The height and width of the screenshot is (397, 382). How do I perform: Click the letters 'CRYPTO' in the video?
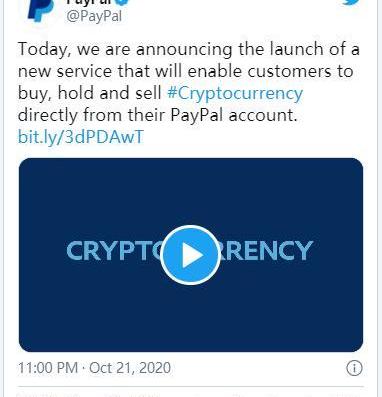113,251
